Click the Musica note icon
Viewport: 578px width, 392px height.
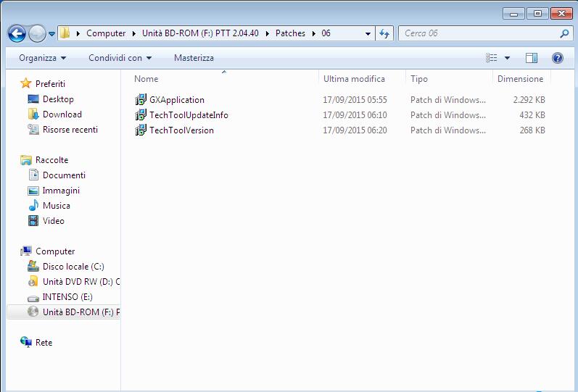tap(33, 205)
